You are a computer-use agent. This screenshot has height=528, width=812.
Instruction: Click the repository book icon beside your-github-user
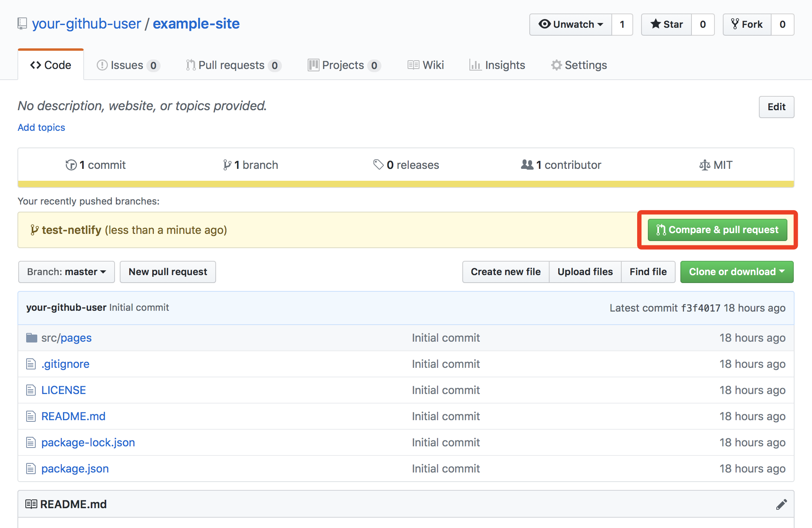[x=21, y=23]
